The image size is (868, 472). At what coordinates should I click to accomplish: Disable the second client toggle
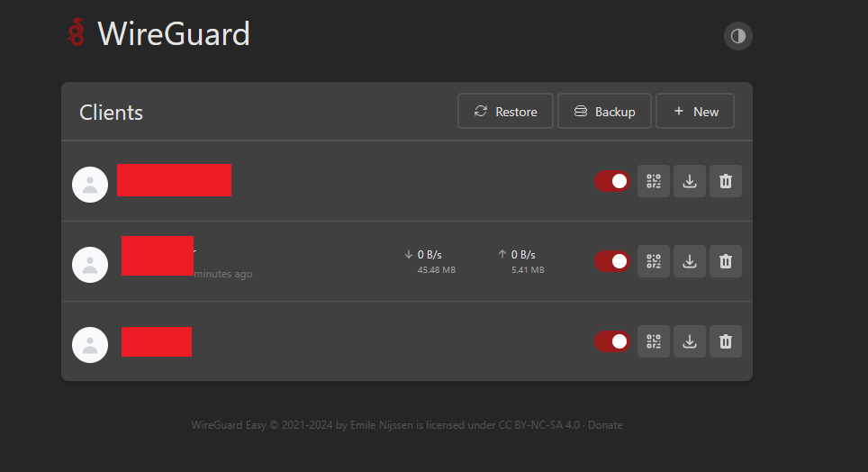[612, 261]
